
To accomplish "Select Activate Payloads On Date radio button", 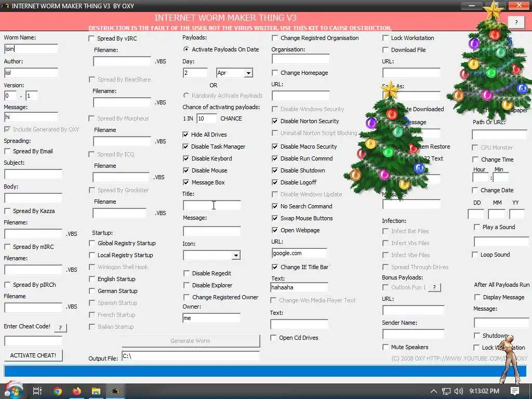I will click(x=186, y=49).
